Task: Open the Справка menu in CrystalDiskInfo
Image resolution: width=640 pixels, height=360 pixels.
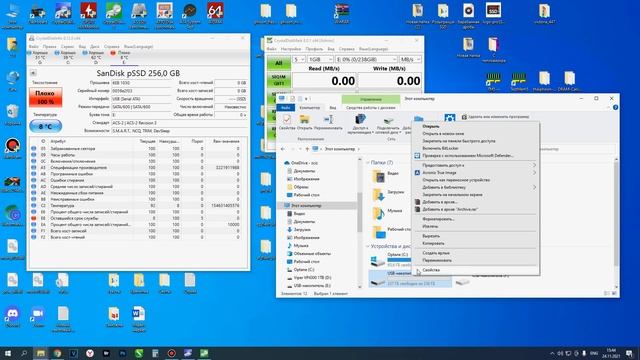Action: click(111, 47)
